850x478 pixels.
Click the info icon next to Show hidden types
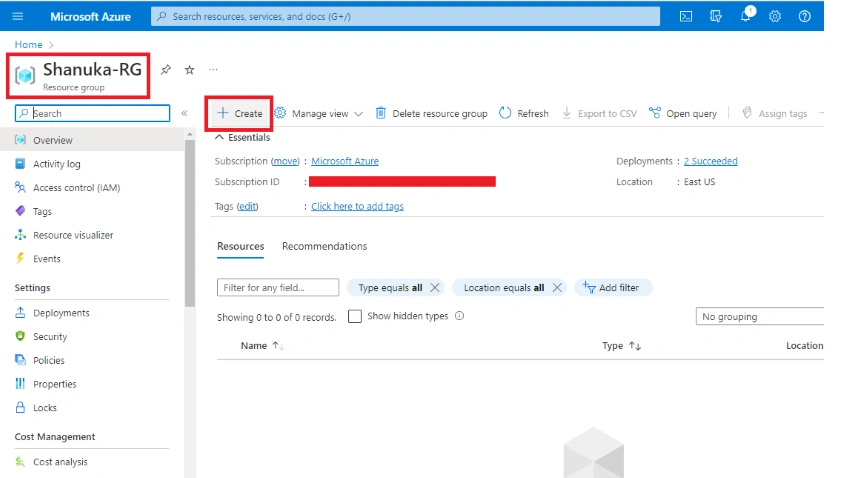coord(460,316)
